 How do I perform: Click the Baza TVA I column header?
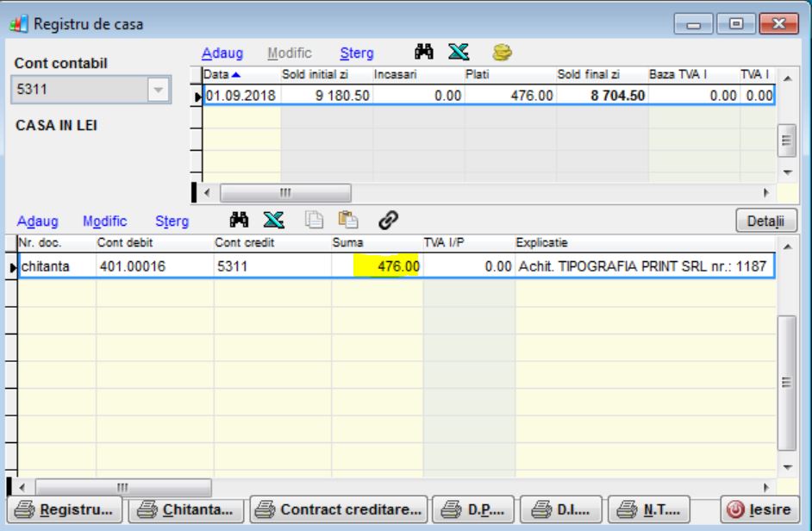tap(693, 75)
